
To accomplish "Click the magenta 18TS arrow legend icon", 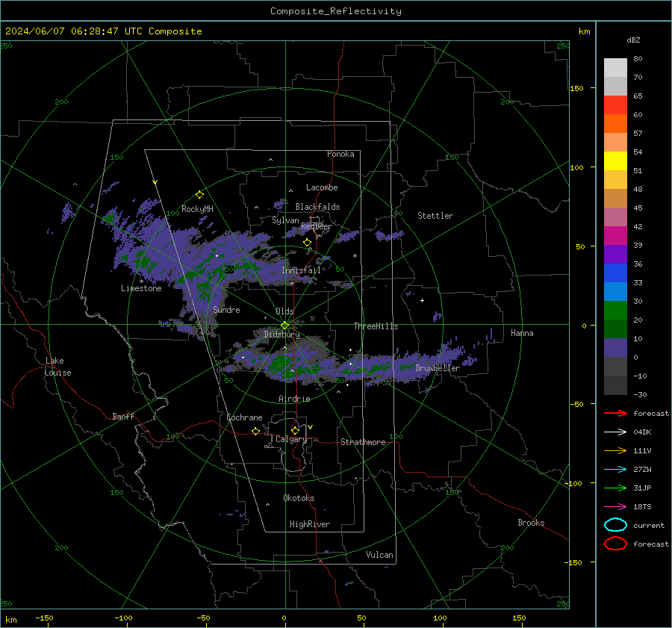I will point(615,507).
